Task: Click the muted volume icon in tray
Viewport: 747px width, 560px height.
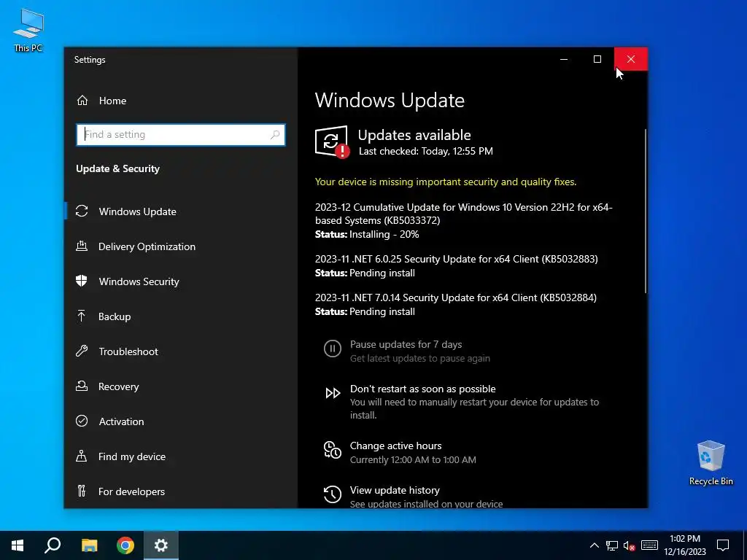Action: click(x=630, y=545)
